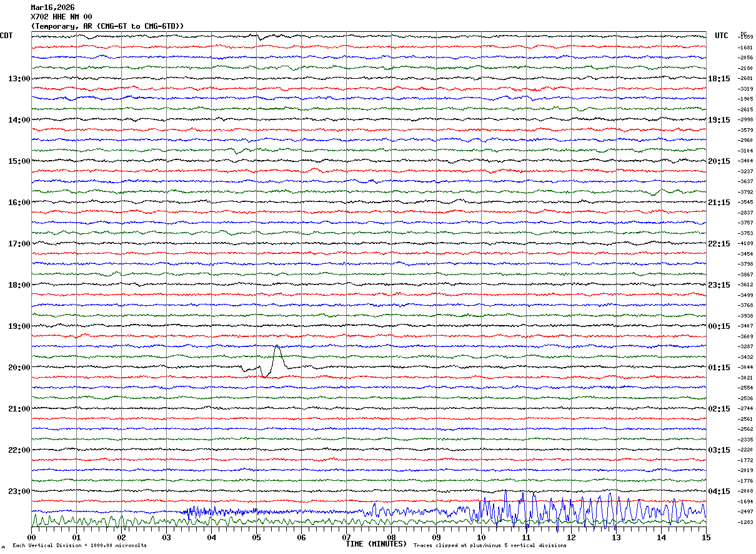
Task: Click the "15" minute axis label
Action: [707, 538]
